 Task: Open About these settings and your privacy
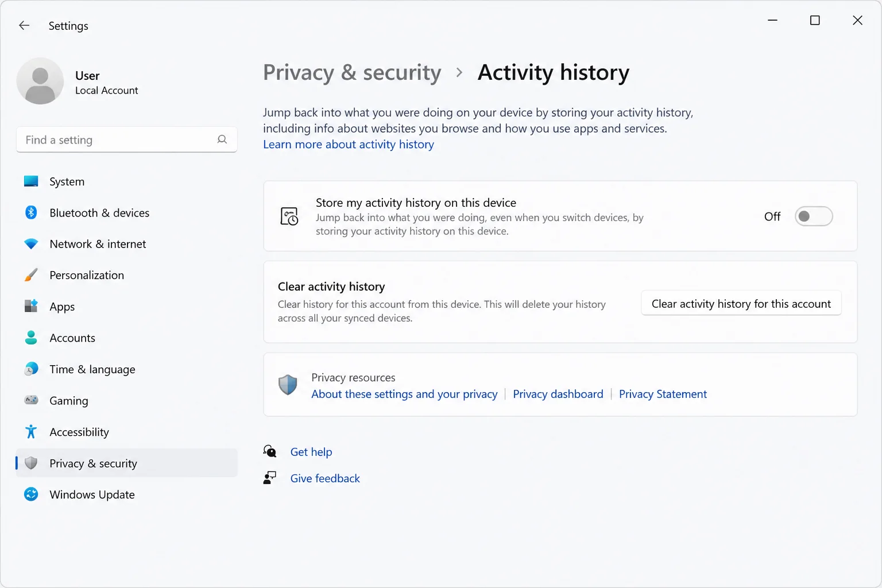point(404,394)
